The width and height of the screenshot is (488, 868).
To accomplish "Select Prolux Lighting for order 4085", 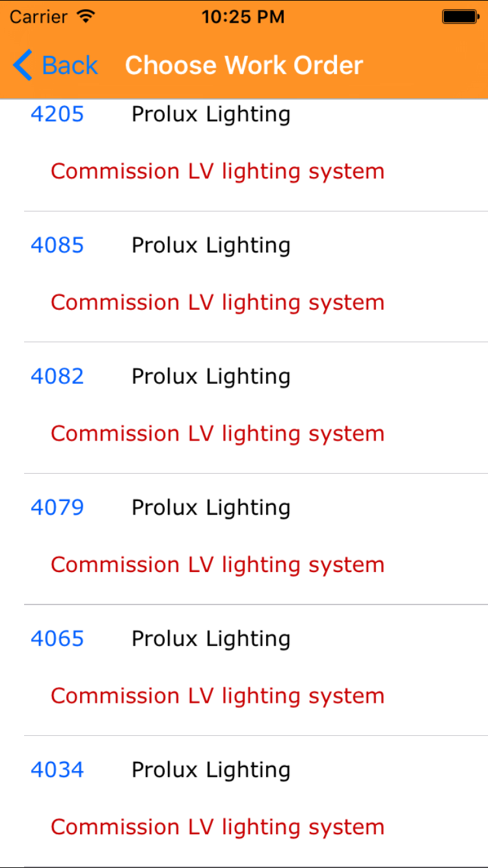I will [x=211, y=245].
